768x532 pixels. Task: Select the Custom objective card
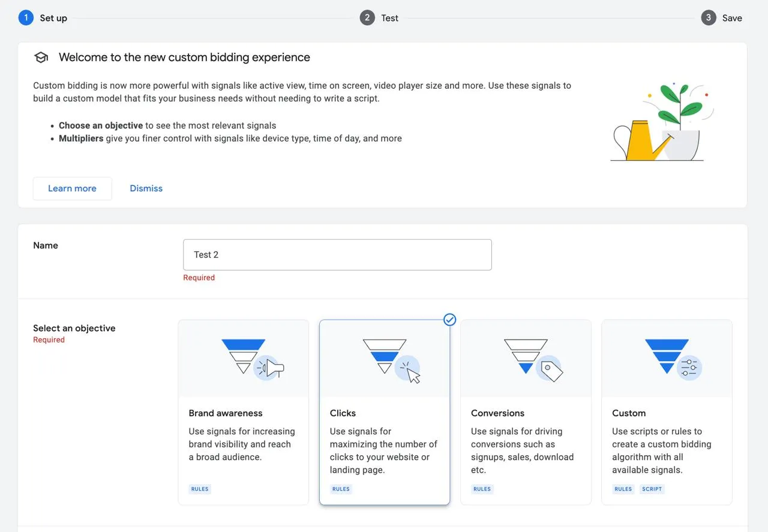667,412
